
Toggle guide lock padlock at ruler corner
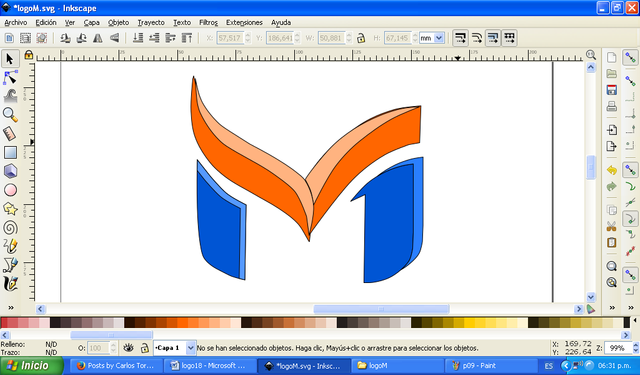pyautogui.click(x=28, y=55)
